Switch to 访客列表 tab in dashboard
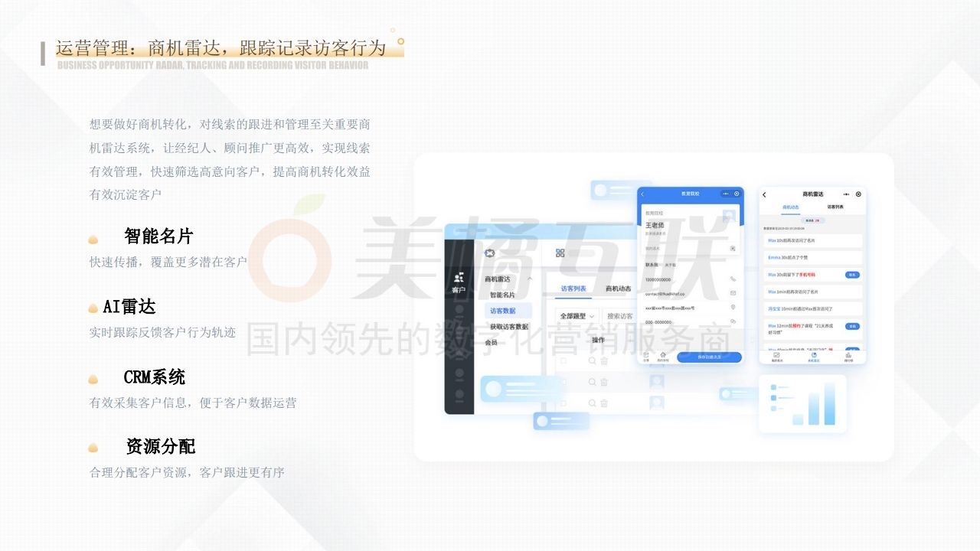This screenshot has width=980, height=551. click(x=573, y=289)
